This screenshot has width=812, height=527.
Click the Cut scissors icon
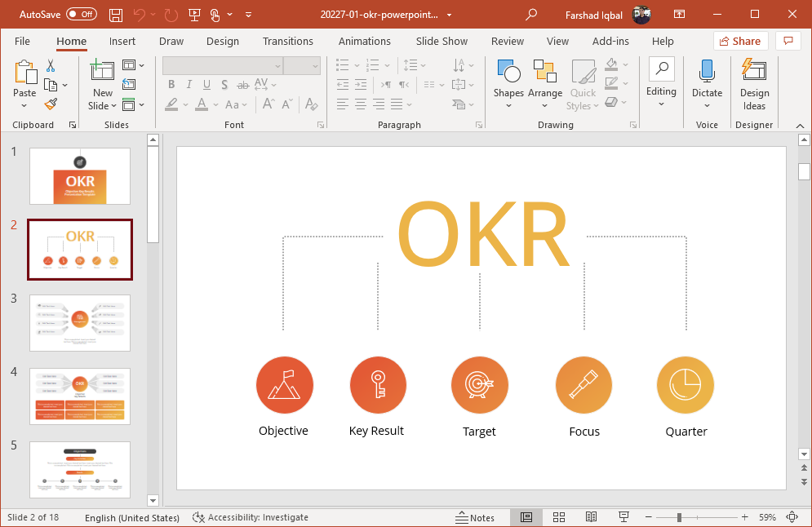pyautogui.click(x=51, y=66)
